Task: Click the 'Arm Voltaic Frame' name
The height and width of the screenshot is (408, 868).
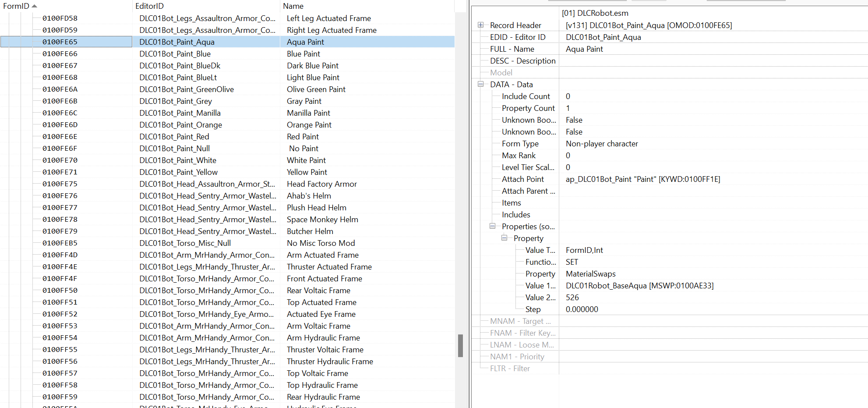Action: [318, 326]
